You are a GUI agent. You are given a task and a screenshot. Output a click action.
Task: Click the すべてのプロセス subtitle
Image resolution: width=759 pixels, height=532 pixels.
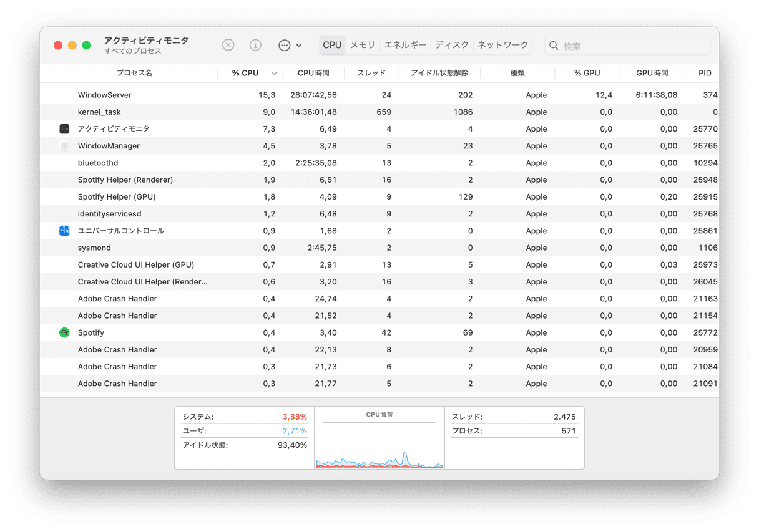[132, 51]
